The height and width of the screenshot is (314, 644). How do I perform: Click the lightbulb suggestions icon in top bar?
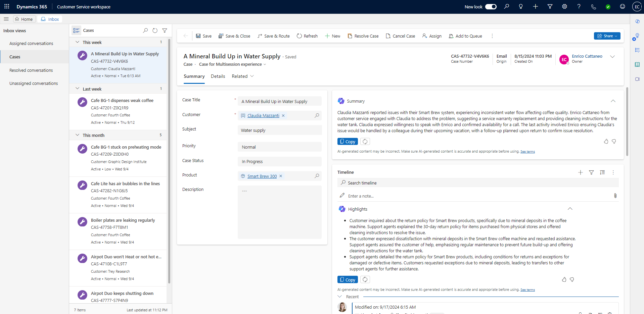pos(521,6)
